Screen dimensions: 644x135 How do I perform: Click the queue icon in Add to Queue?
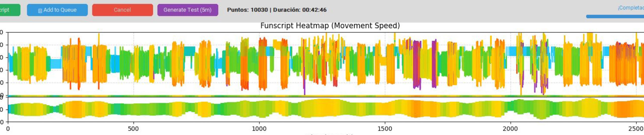(40, 10)
